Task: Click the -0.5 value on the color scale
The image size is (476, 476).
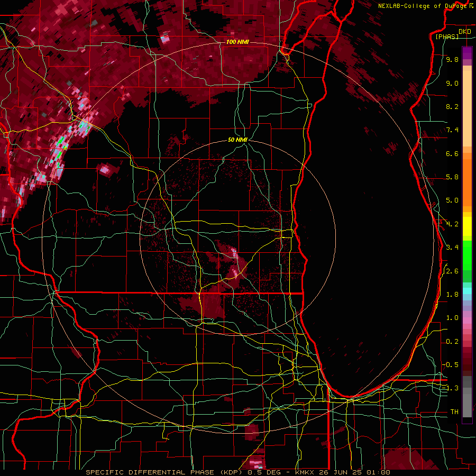Action: (x=450, y=365)
